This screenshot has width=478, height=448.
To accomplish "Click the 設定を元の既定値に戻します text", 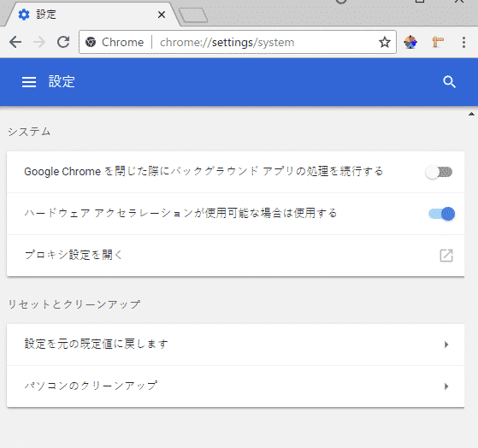I will tap(96, 344).
